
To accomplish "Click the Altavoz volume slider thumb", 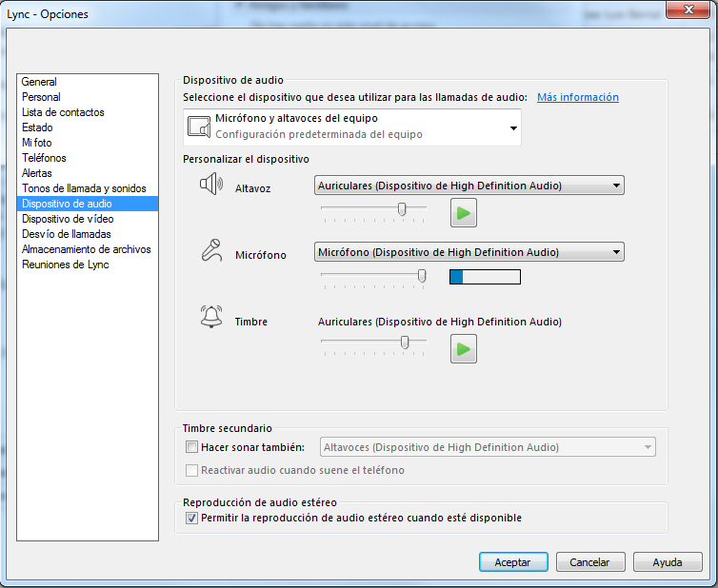I will click(x=402, y=208).
